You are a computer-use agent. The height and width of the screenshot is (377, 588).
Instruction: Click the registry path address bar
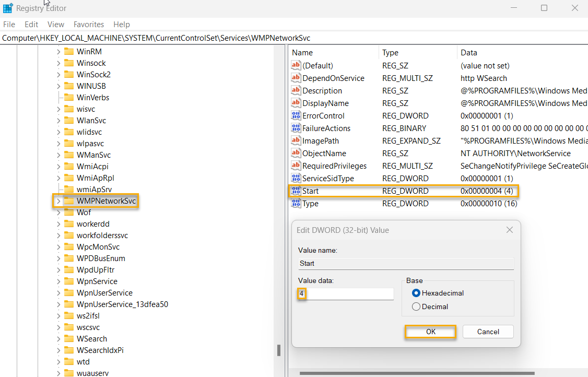pos(157,38)
